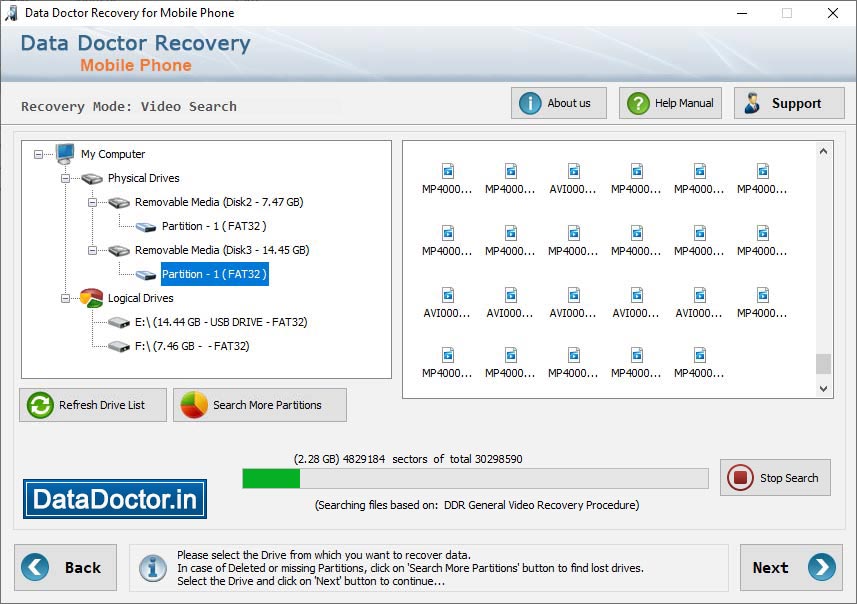Click the Logical Drives pie chart icon
This screenshot has height=604, width=857.
click(x=94, y=298)
